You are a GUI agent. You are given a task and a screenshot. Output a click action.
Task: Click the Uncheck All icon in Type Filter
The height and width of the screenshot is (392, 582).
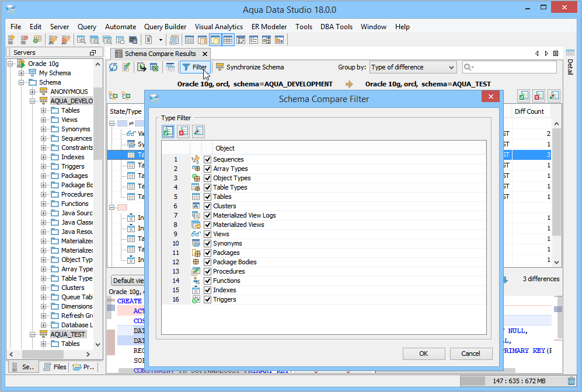coord(183,132)
